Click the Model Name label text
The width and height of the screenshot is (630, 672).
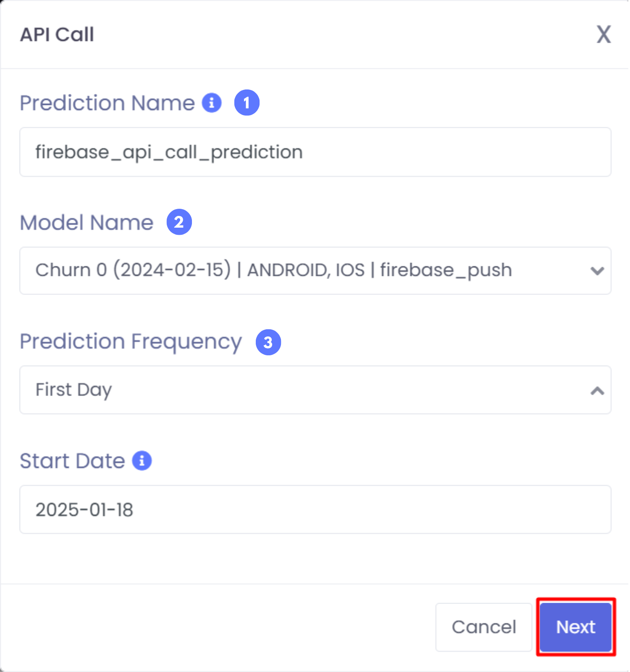(x=87, y=222)
